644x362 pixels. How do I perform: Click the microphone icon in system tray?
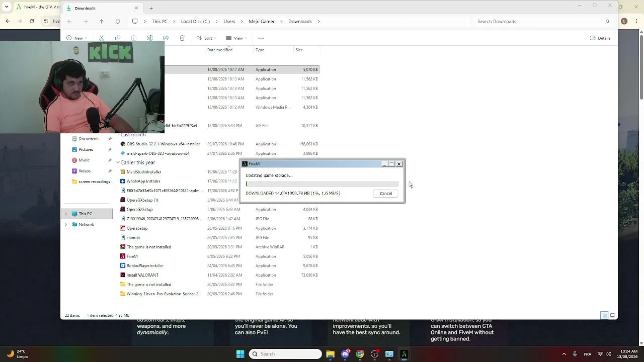(x=575, y=354)
